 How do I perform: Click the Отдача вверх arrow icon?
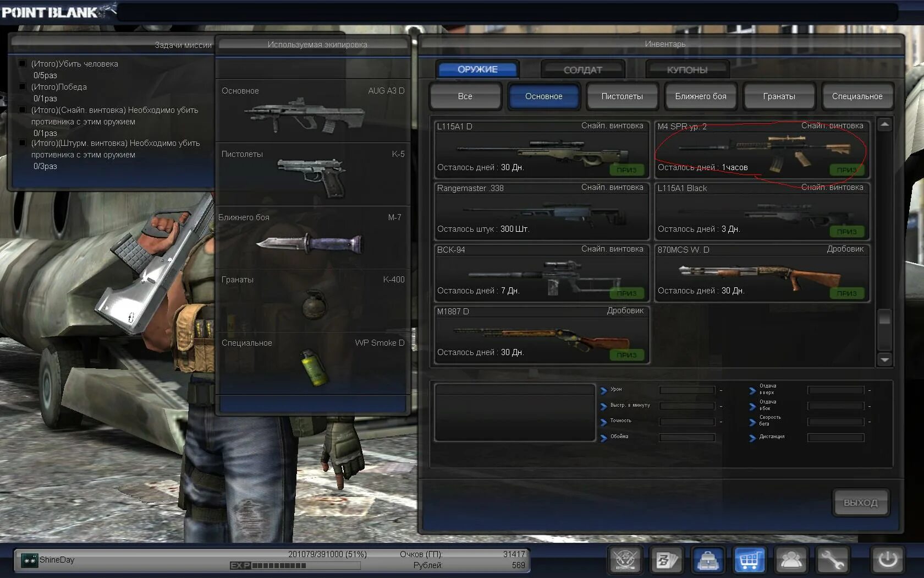(x=752, y=391)
